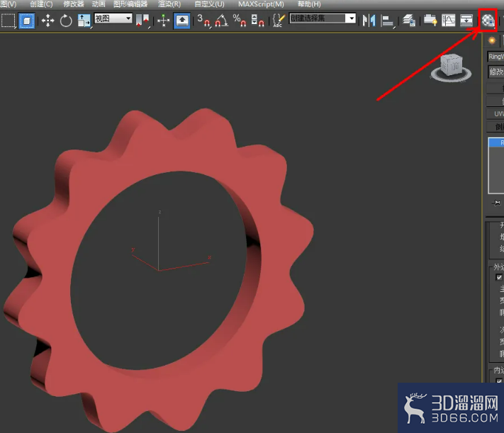
Task: Open the Schematic View icon
Action: pos(466,21)
